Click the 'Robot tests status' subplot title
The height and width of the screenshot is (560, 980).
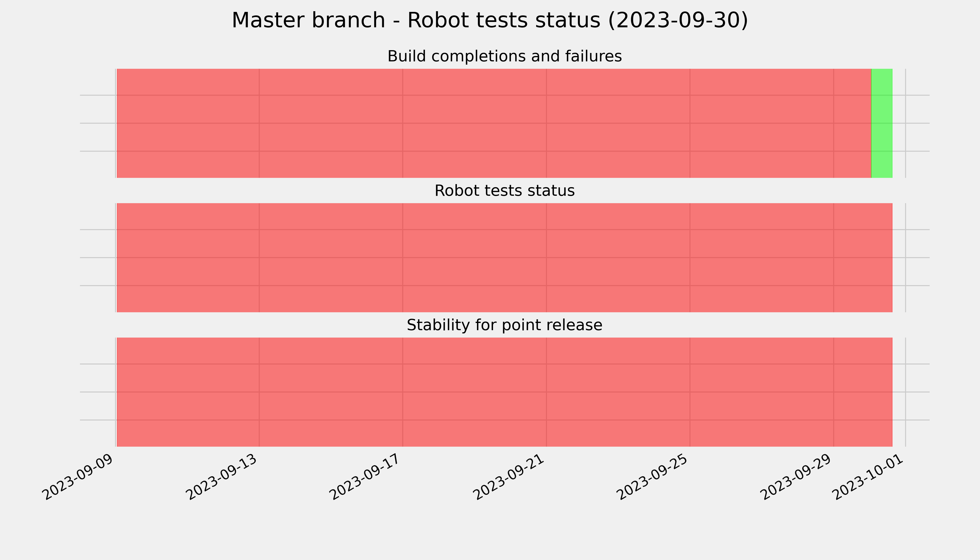pyautogui.click(x=504, y=191)
